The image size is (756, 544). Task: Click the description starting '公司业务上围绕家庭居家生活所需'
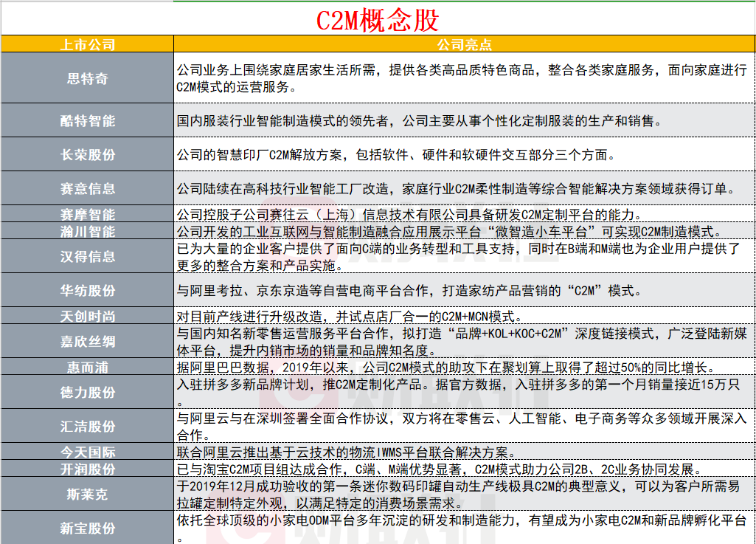tap(465, 78)
